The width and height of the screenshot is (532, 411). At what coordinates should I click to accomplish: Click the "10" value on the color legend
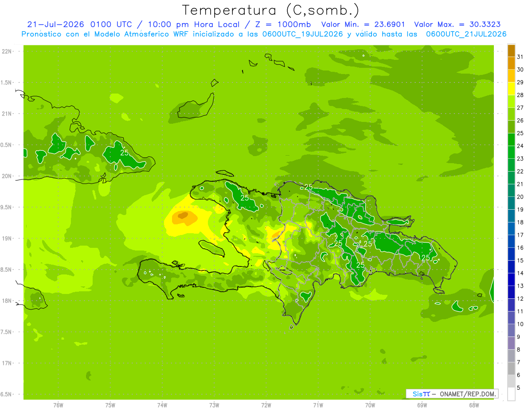tap(520, 324)
